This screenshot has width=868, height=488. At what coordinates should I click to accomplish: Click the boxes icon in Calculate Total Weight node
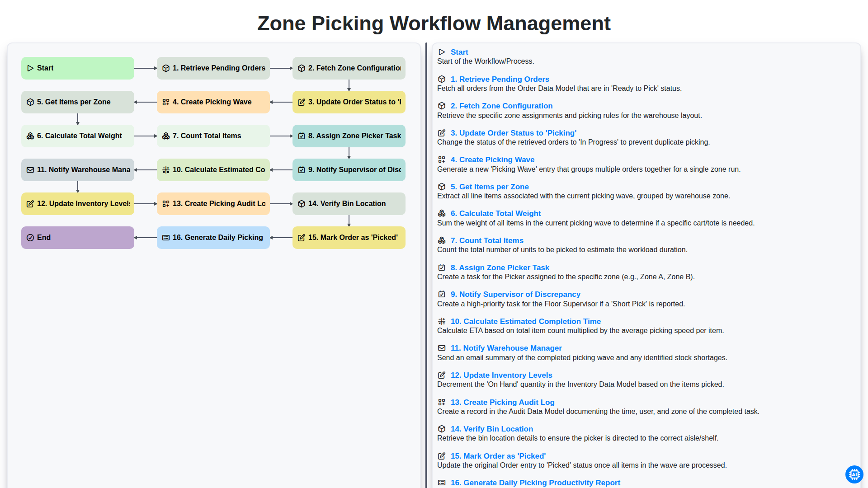[30, 136]
